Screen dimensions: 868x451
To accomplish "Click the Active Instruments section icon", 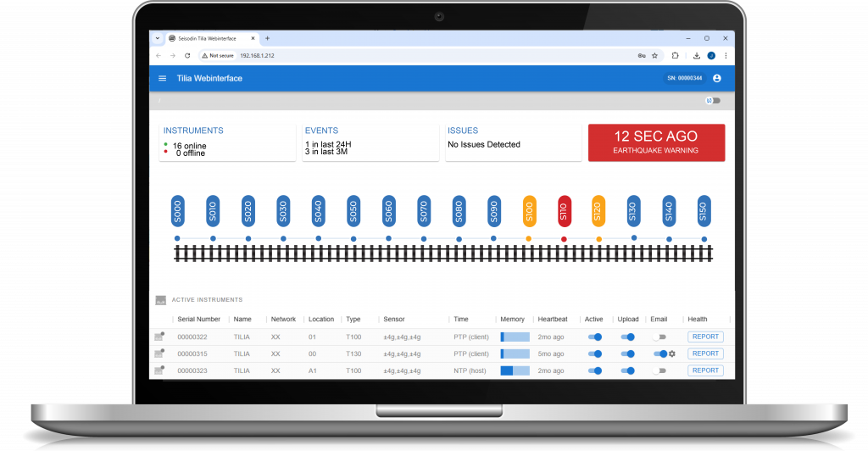I will click(160, 300).
